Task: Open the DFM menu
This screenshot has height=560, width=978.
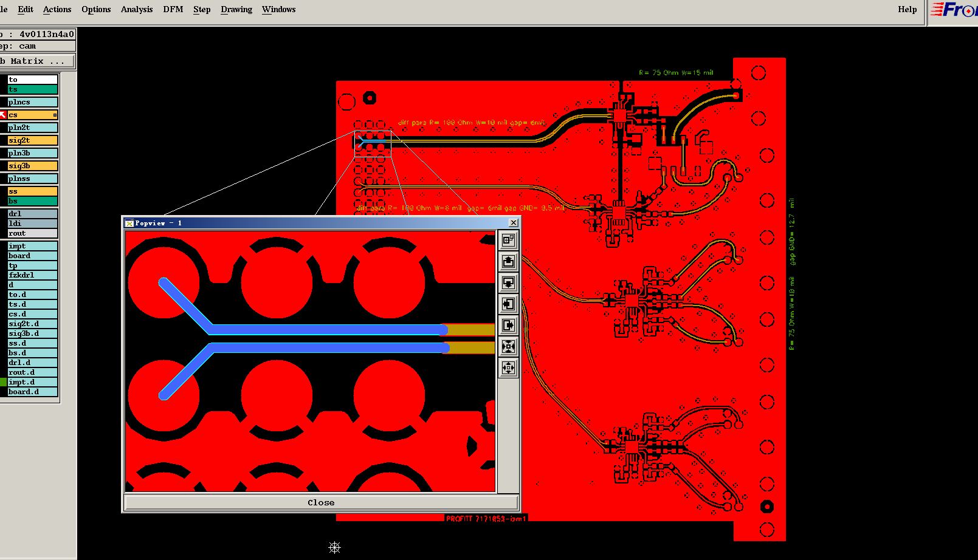Action: [173, 9]
